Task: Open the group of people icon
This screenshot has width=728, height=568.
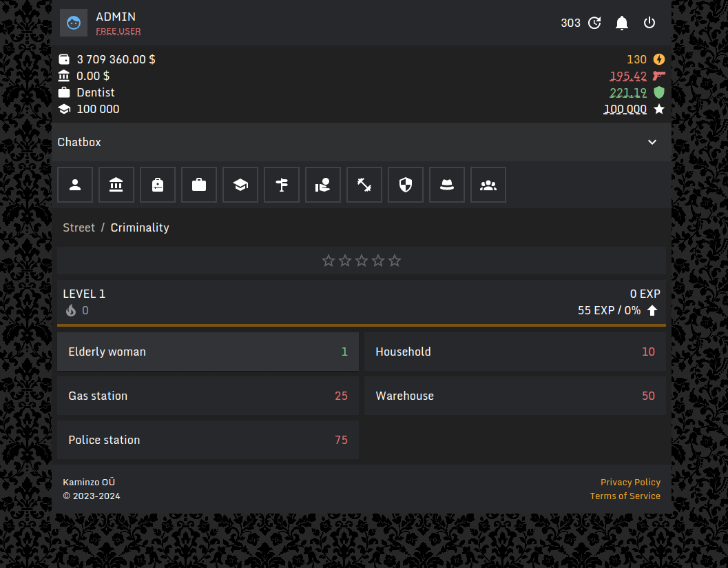Action: click(488, 185)
